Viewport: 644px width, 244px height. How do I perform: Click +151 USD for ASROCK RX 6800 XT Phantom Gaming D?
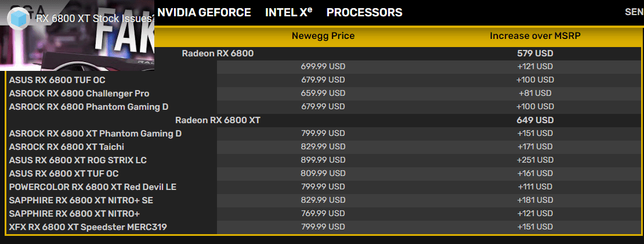(535, 133)
